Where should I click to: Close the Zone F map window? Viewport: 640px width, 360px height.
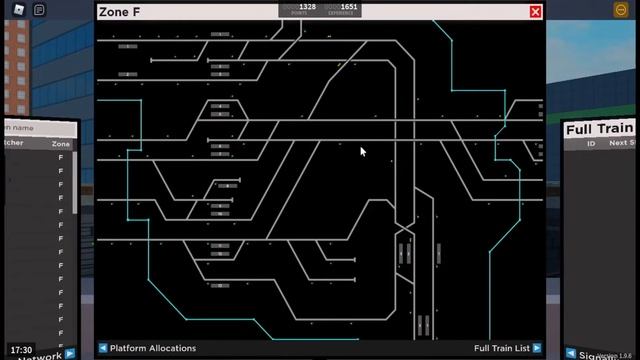click(536, 12)
